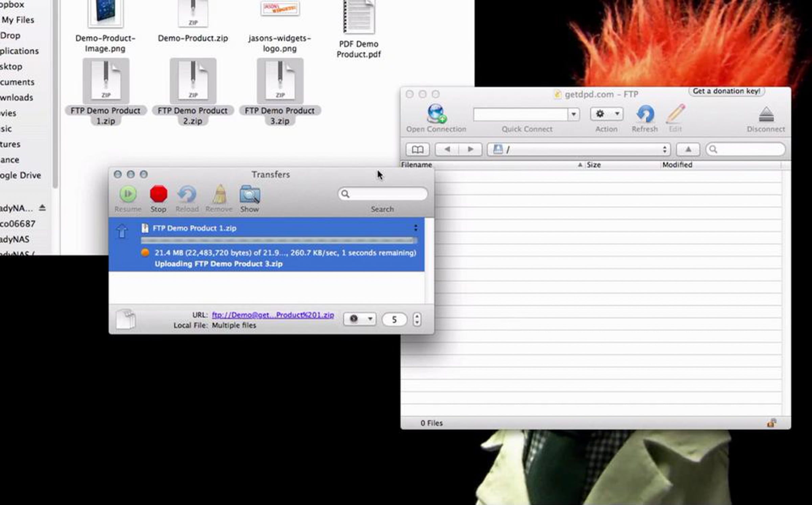Click the Get a donation key button
812x505 pixels.
tap(726, 91)
